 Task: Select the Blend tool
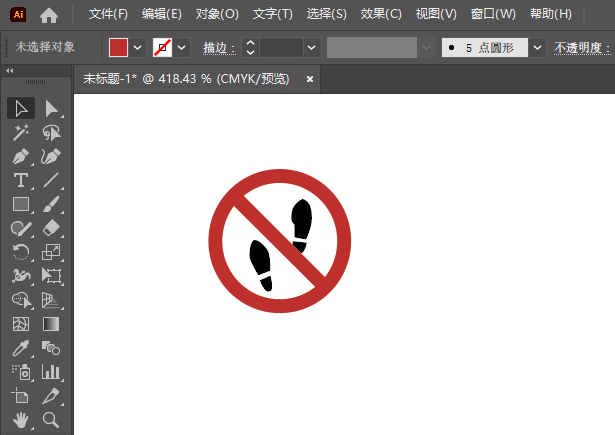point(51,348)
